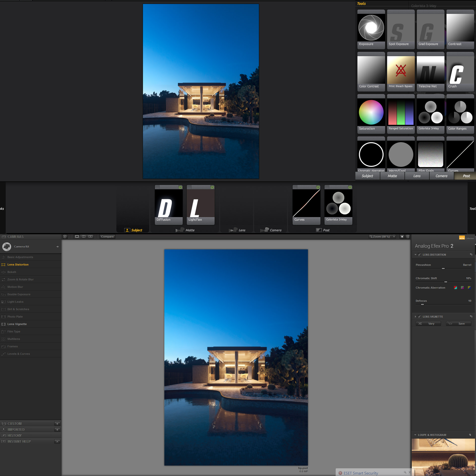Viewport: 476px width, 476px height.
Task: Pick the Film Grain tool
Action: [430, 154]
